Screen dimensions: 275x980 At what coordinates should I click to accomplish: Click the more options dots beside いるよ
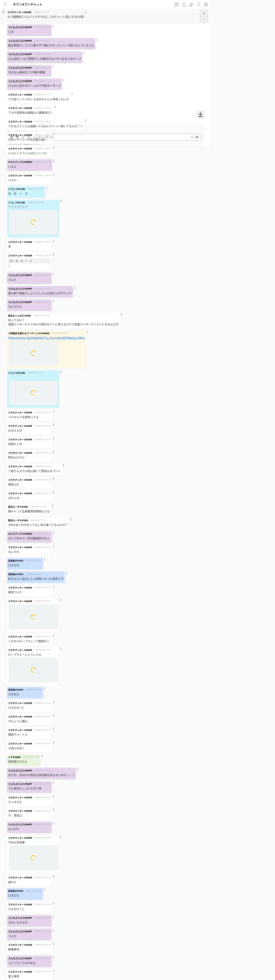54,161
